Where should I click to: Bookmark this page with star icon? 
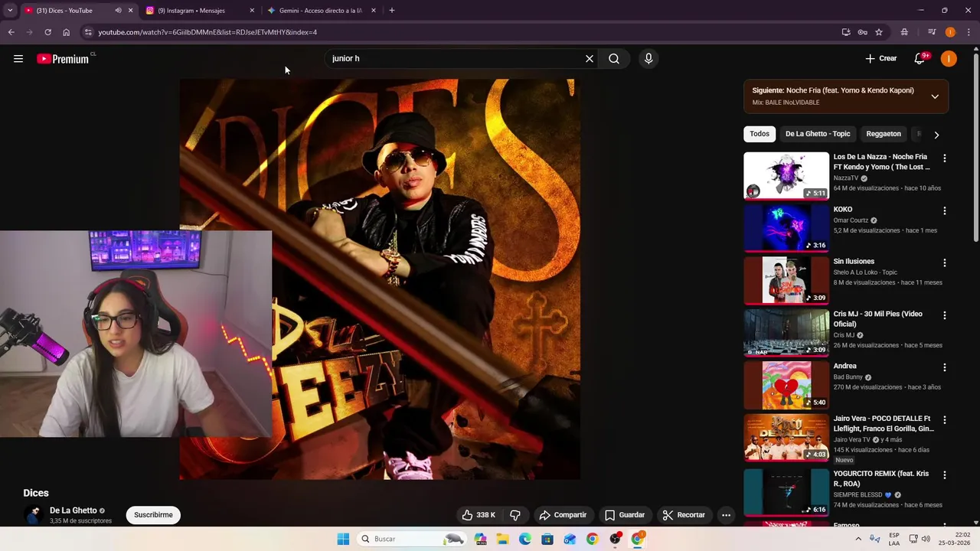coord(879,32)
